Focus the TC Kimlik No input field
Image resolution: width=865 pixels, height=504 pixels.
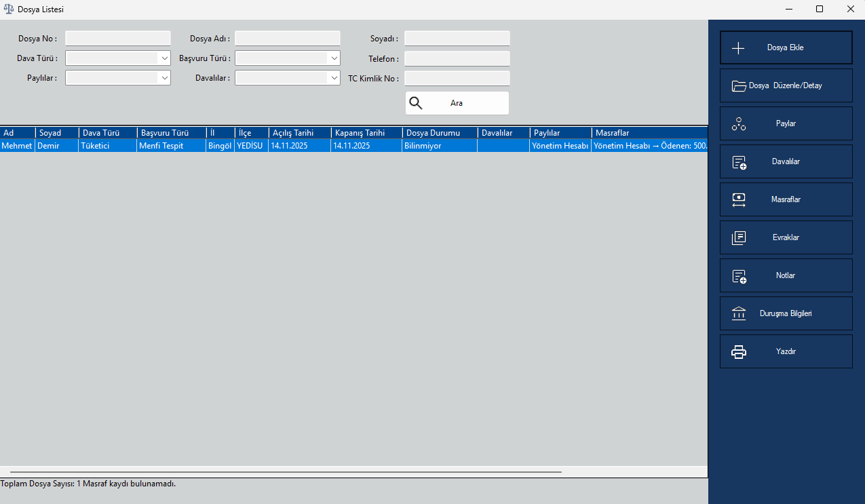(x=457, y=79)
